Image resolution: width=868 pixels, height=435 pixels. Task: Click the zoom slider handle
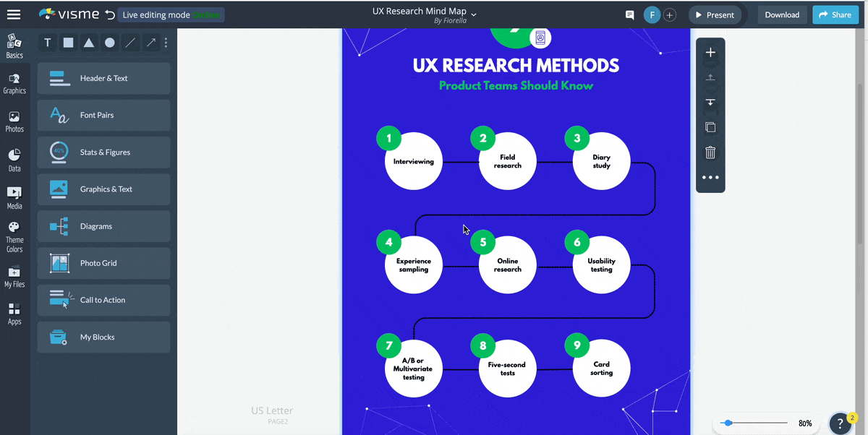click(x=728, y=423)
